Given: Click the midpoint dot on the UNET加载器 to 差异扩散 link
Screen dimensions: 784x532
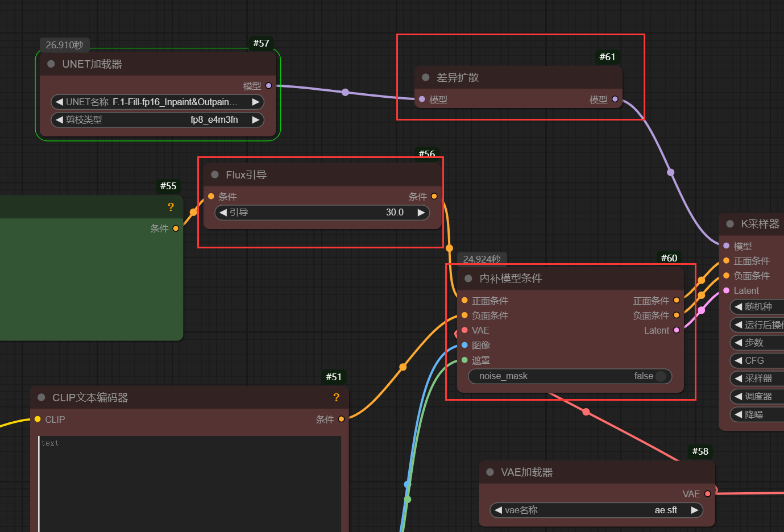Looking at the screenshot, I should point(345,92).
